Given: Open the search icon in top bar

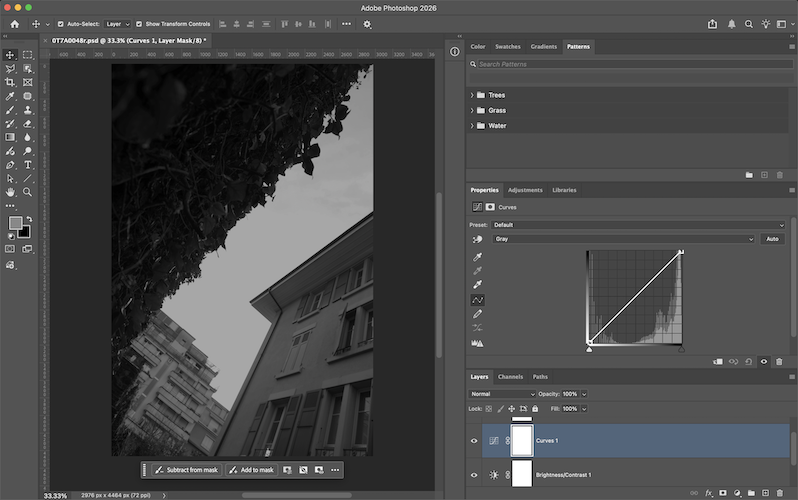Looking at the screenshot, I should [749, 24].
